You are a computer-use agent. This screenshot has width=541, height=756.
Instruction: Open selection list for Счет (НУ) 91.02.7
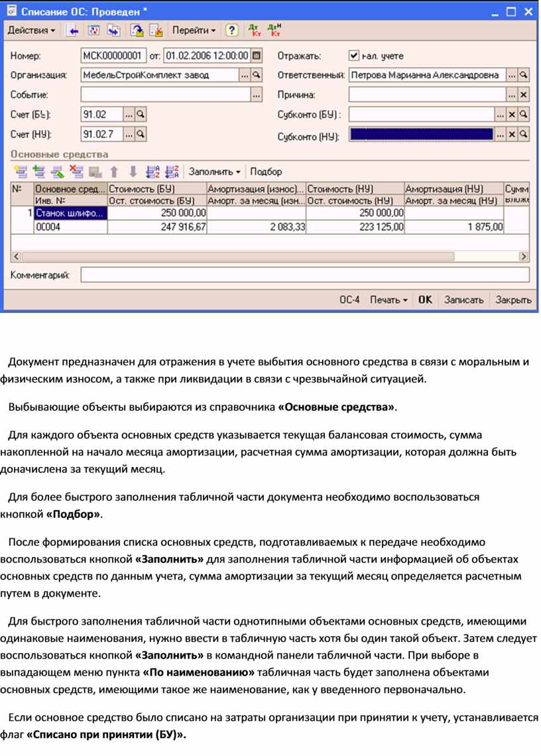[x=129, y=135]
